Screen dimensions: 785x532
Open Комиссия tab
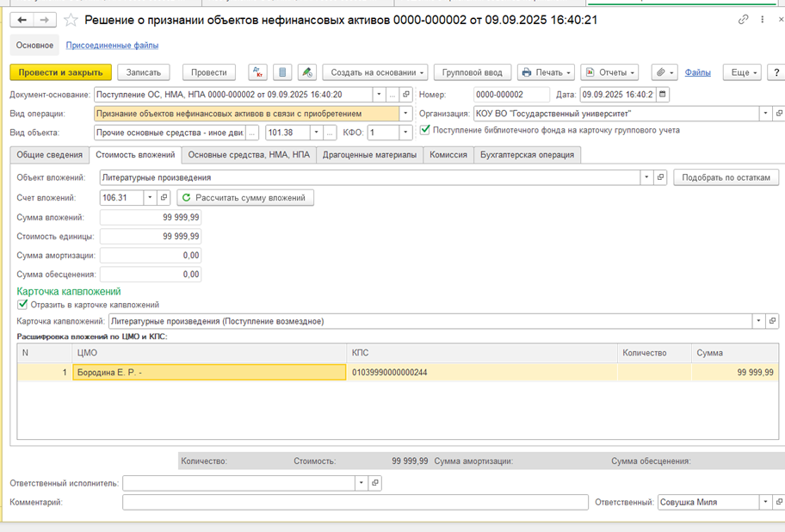(x=448, y=155)
